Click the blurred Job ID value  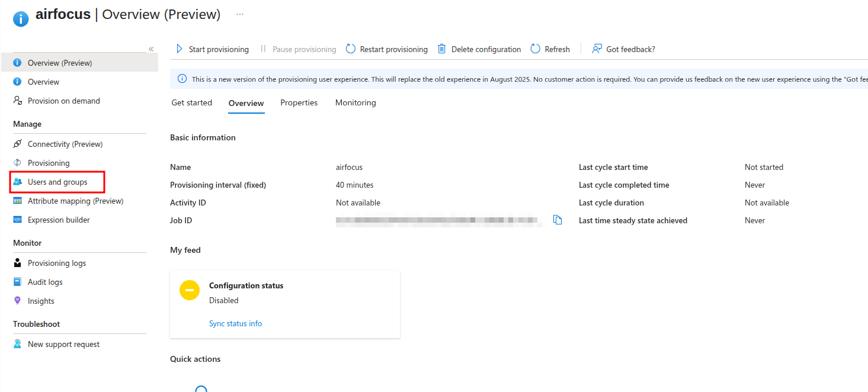[x=438, y=221]
